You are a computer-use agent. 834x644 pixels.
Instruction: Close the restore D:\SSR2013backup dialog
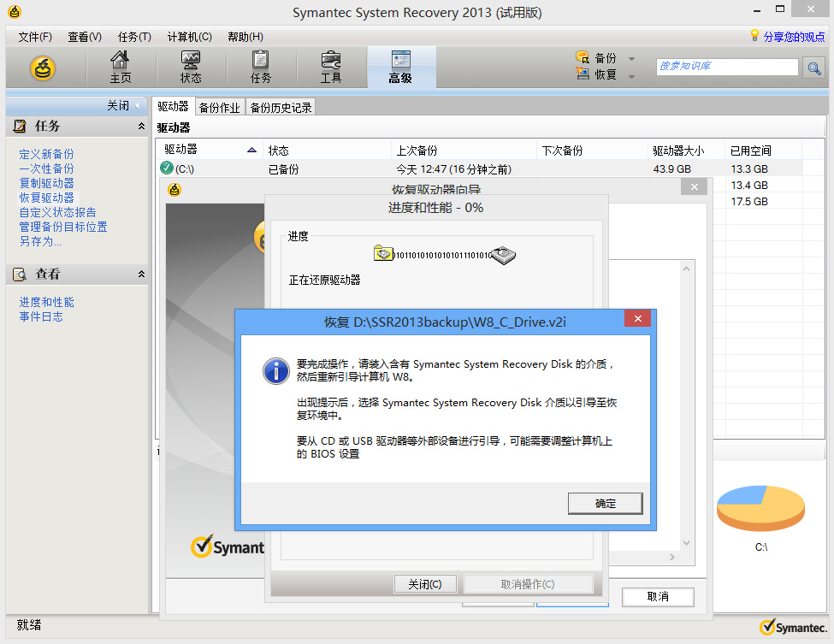[638, 318]
